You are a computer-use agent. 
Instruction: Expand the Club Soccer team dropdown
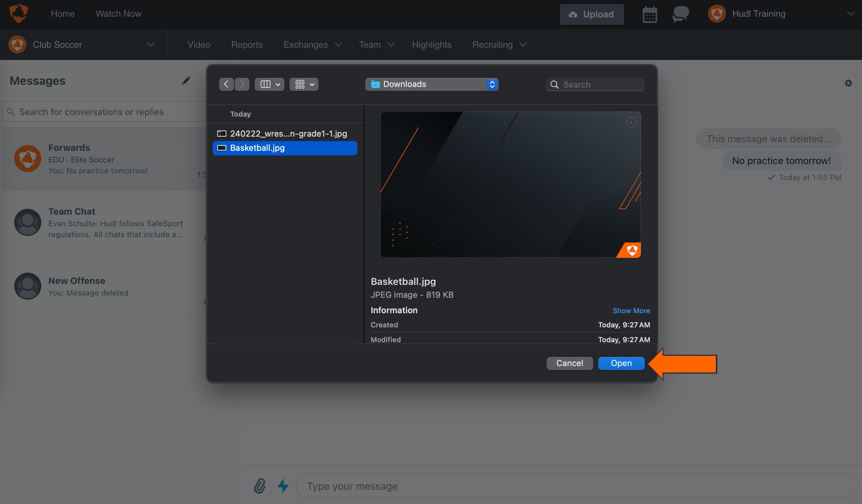click(151, 44)
